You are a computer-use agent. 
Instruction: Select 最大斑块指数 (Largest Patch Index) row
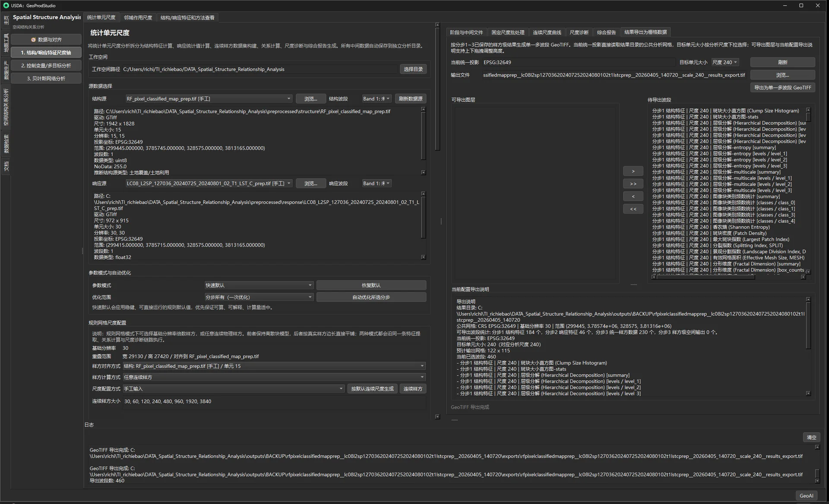click(x=728, y=239)
